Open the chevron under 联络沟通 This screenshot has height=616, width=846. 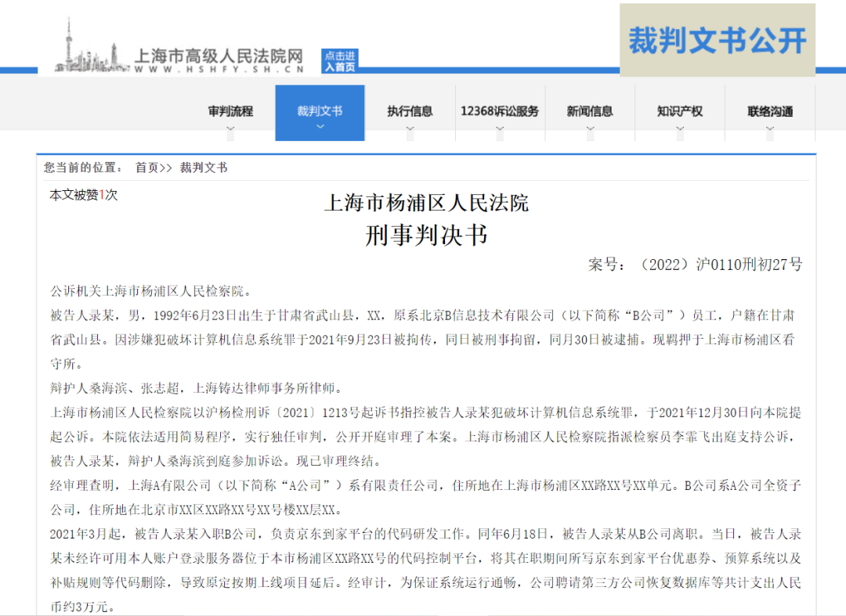coord(770,129)
